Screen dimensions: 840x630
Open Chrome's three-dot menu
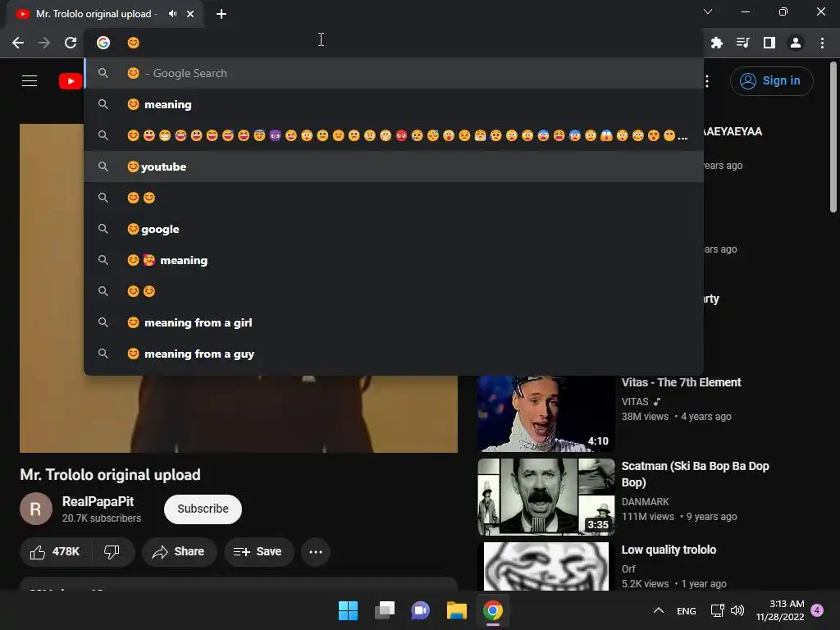point(822,43)
